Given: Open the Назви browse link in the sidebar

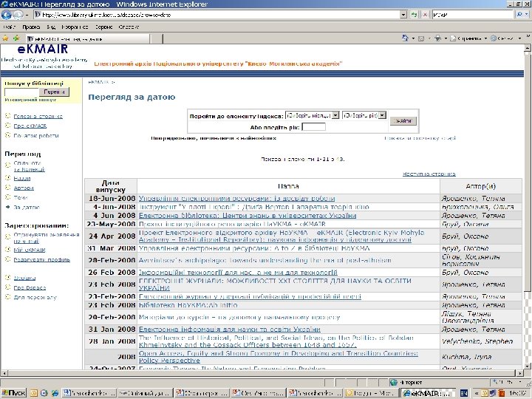Looking at the screenshot, I should coord(22,178).
